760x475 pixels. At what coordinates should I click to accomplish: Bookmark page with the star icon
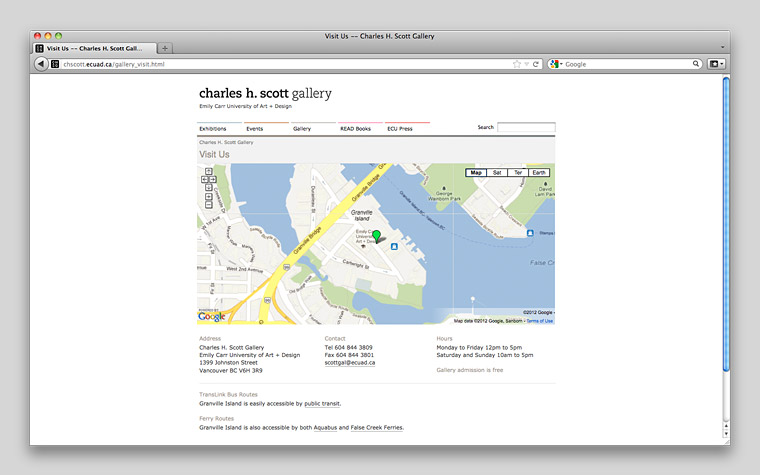[517, 64]
